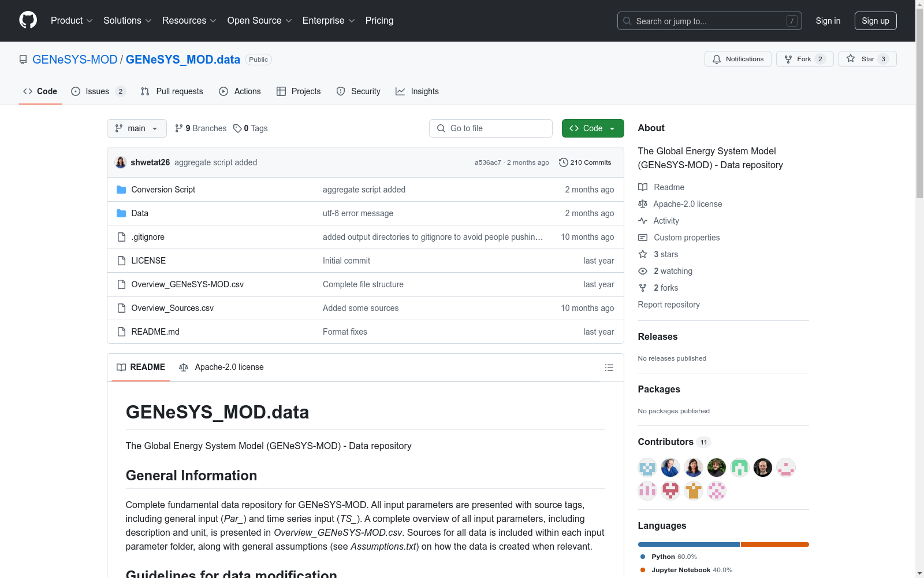Expand the Product menu

[x=72, y=21]
